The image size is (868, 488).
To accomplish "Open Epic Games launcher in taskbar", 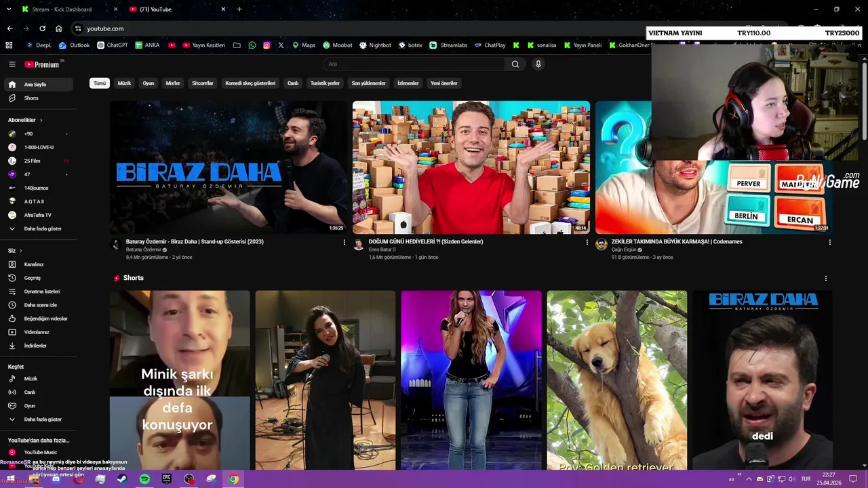I will point(167,479).
